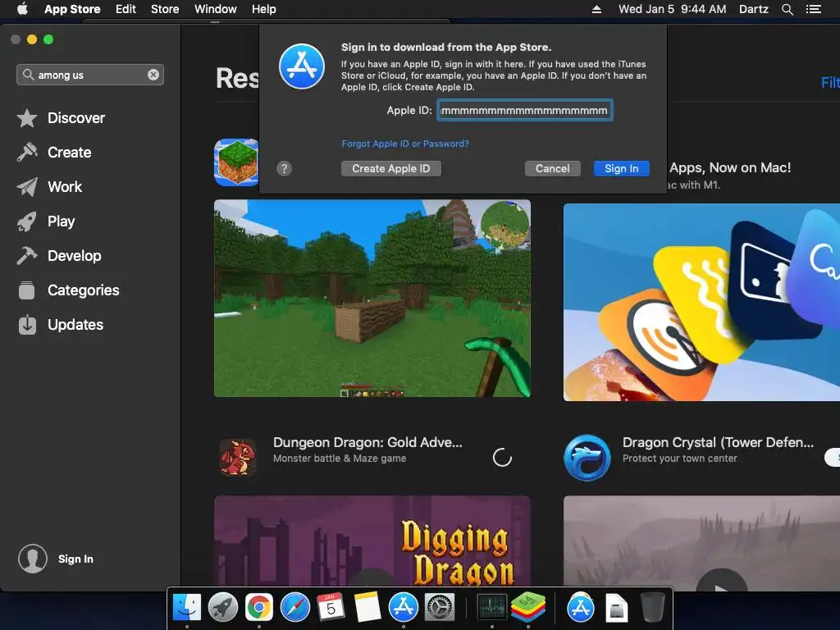Open the Store menu

click(165, 9)
